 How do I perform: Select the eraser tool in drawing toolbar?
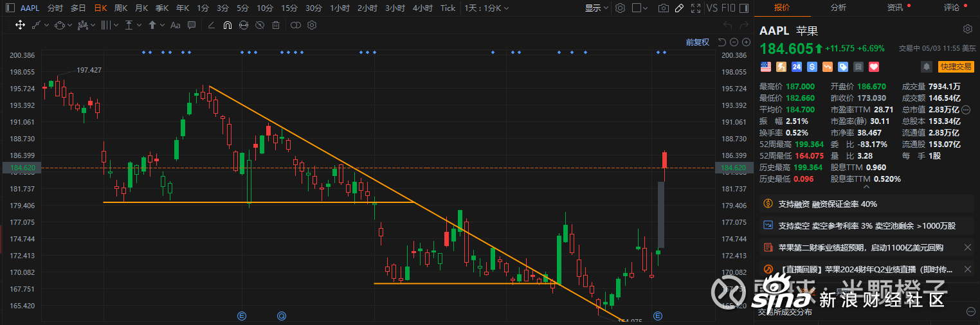pos(212,25)
